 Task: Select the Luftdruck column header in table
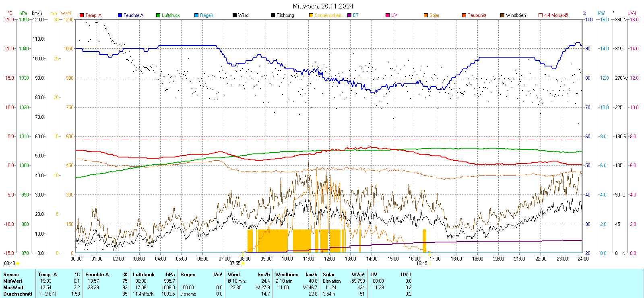[x=144, y=275]
